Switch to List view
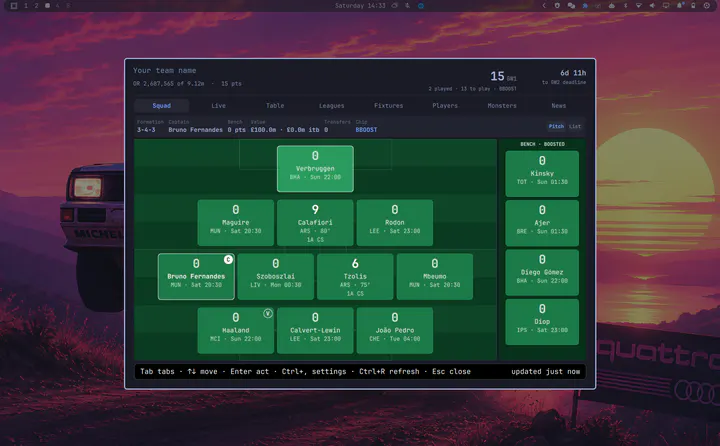 (x=575, y=126)
